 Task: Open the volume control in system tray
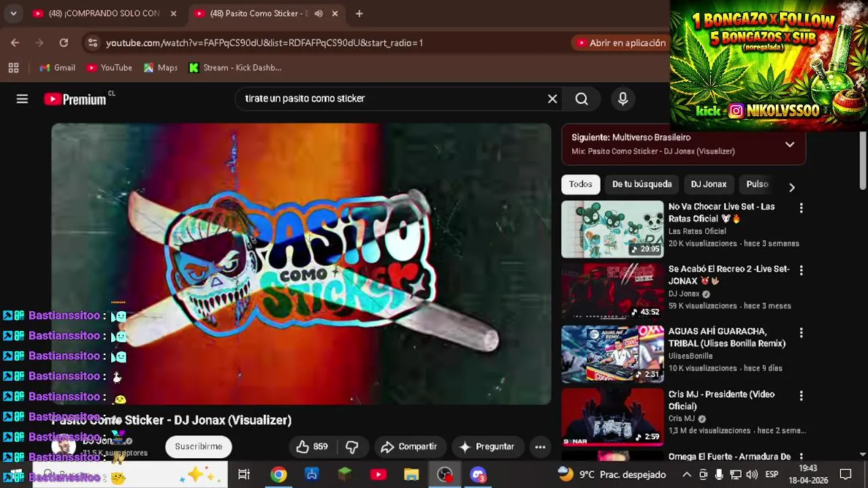pyautogui.click(x=751, y=474)
